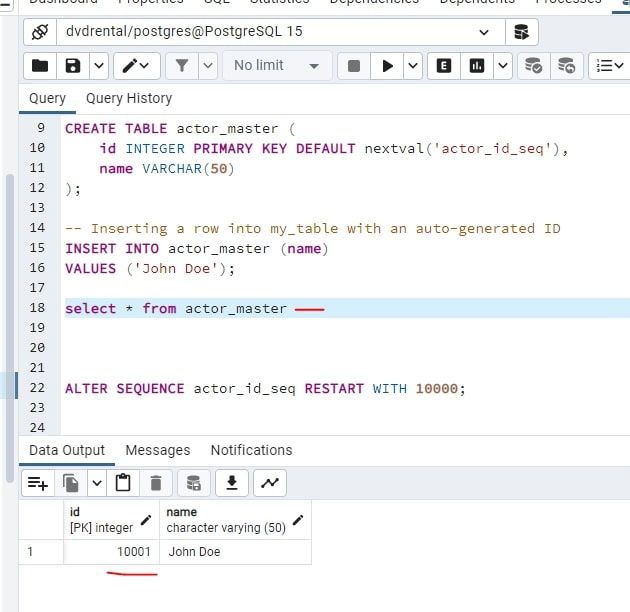The image size is (630, 612).
Task: Click the vertical scrollbar beside the editor
Action: (10, 327)
